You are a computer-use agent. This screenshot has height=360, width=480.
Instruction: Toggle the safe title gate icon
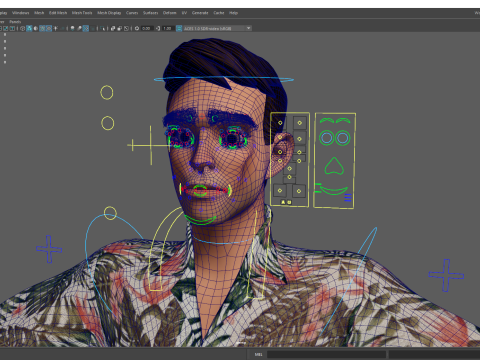[x=12, y=28]
